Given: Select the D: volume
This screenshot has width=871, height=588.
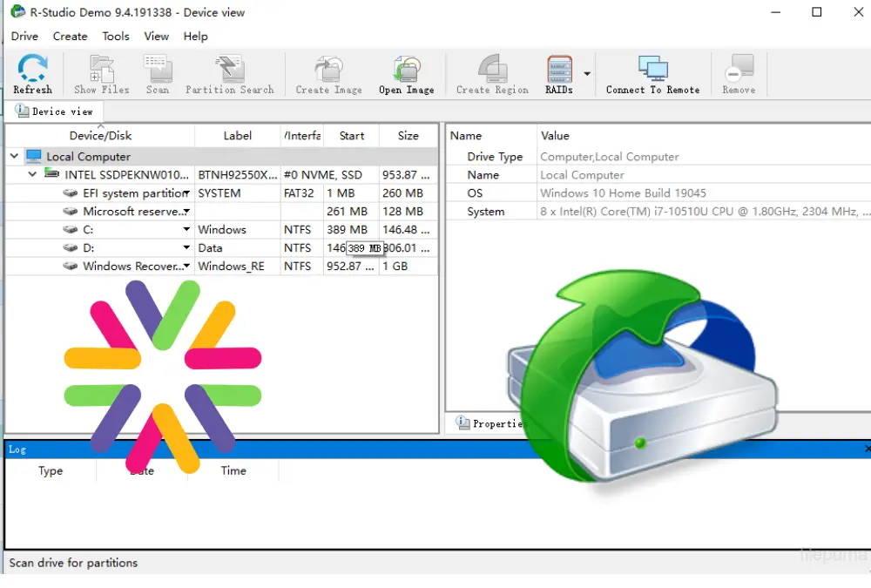Looking at the screenshot, I should pos(221,248).
